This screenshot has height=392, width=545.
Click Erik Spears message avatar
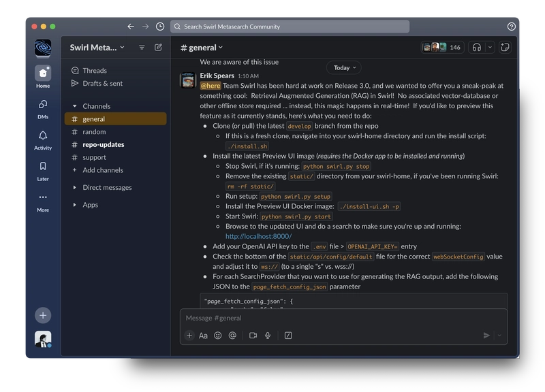click(188, 80)
